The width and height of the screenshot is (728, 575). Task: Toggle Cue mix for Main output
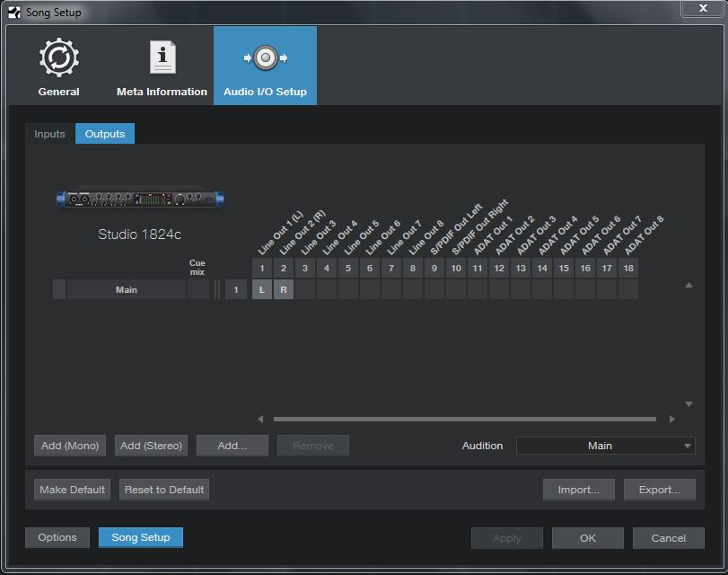point(197,289)
